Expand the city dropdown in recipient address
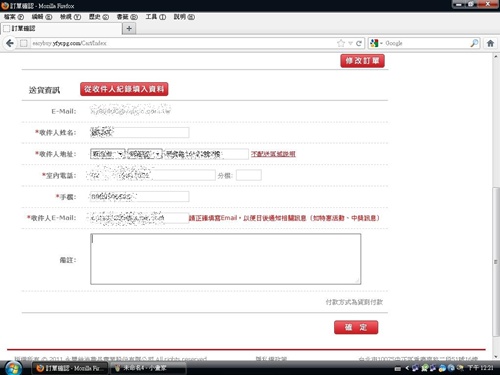 coord(108,154)
